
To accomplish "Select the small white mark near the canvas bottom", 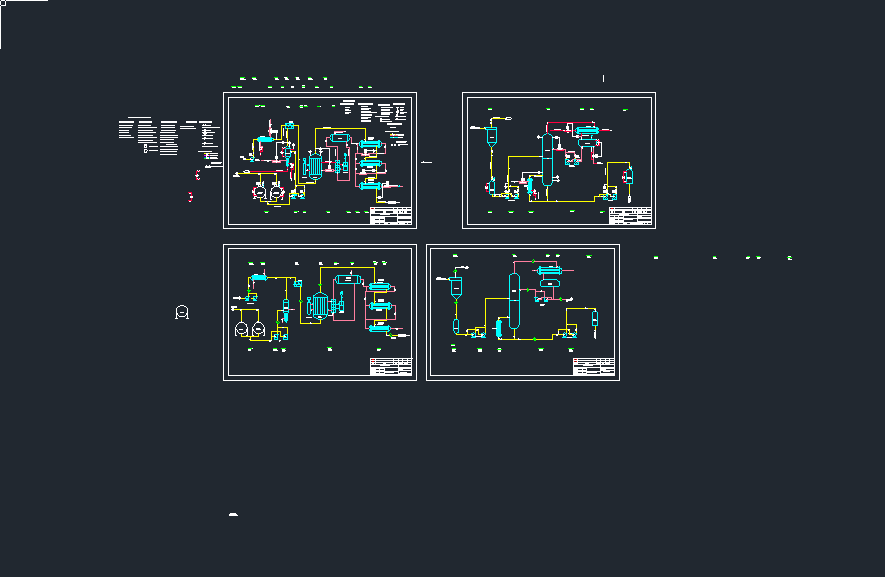I will [x=233, y=514].
